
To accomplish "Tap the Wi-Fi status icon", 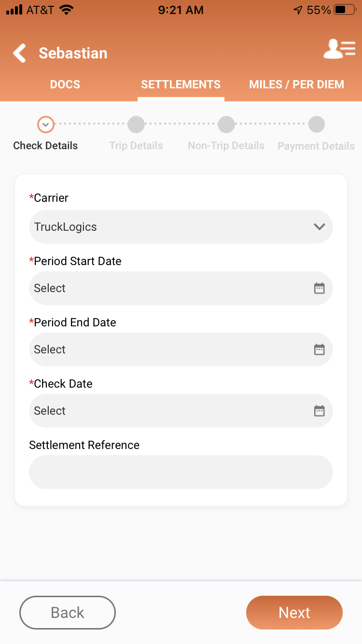I will (x=67, y=10).
